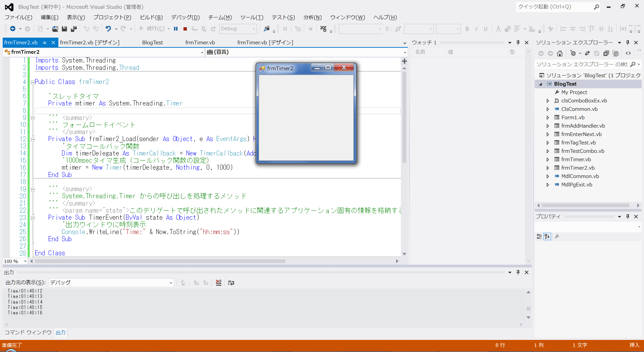Switch to the コマンド ウィンドウ tab
This screenshot has height=352, width=644.
tap(28, 333)
